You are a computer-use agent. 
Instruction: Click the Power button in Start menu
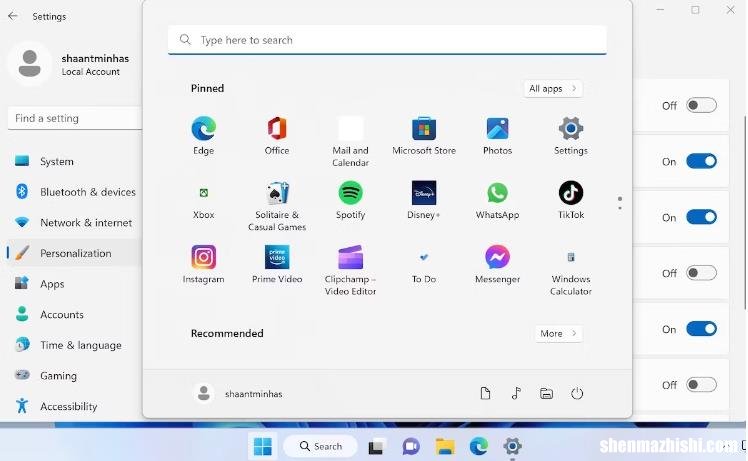click(577, 393)
